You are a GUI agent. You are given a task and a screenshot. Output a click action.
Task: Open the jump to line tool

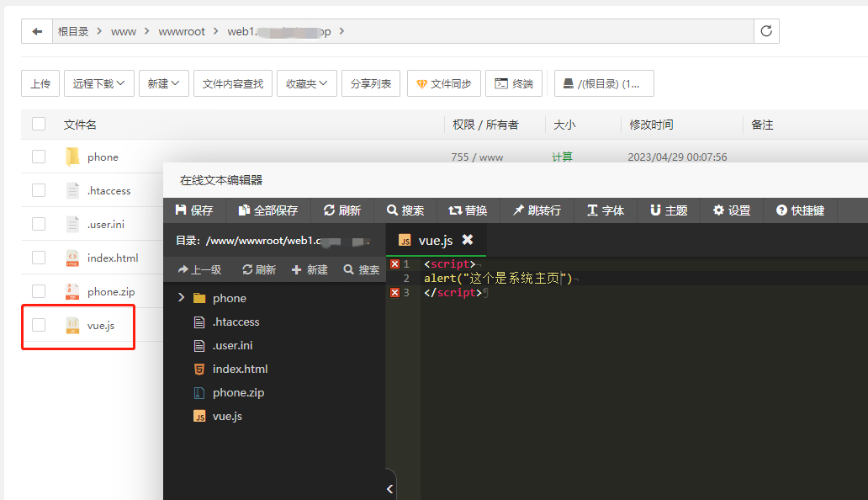[x=537, y=210]
